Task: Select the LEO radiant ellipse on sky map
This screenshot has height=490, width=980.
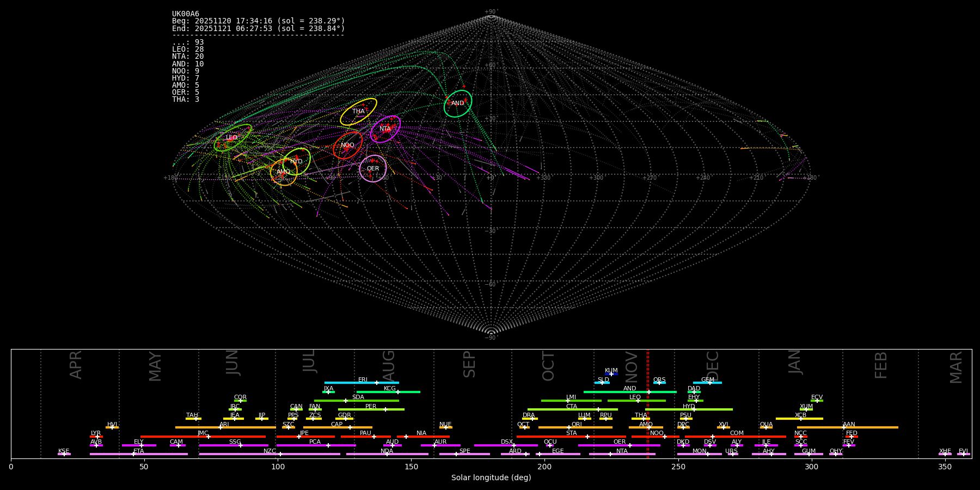Action: pyautogui.click(x=232, y=138)
